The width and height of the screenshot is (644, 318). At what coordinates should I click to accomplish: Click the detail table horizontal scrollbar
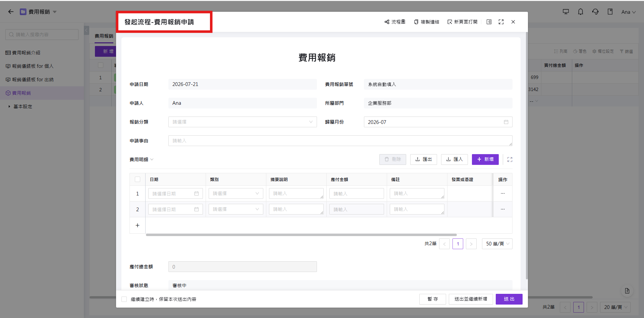(301, 235)
